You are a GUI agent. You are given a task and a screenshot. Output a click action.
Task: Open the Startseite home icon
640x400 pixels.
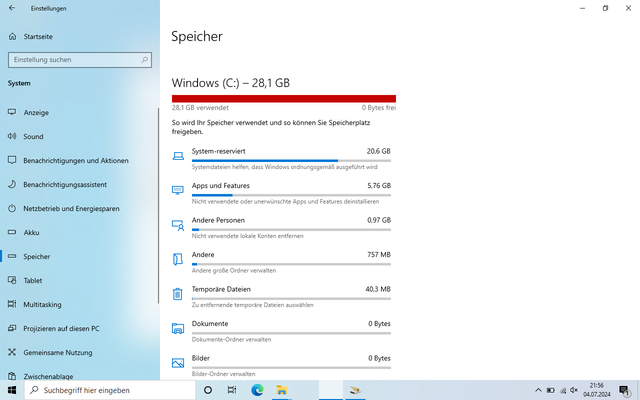point(13,37)
